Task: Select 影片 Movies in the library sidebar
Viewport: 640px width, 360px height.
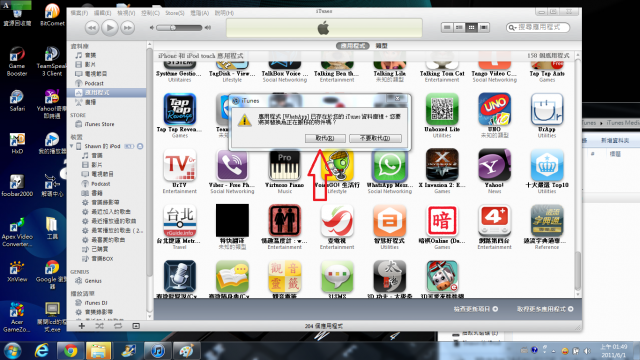Action: point(90,64)
